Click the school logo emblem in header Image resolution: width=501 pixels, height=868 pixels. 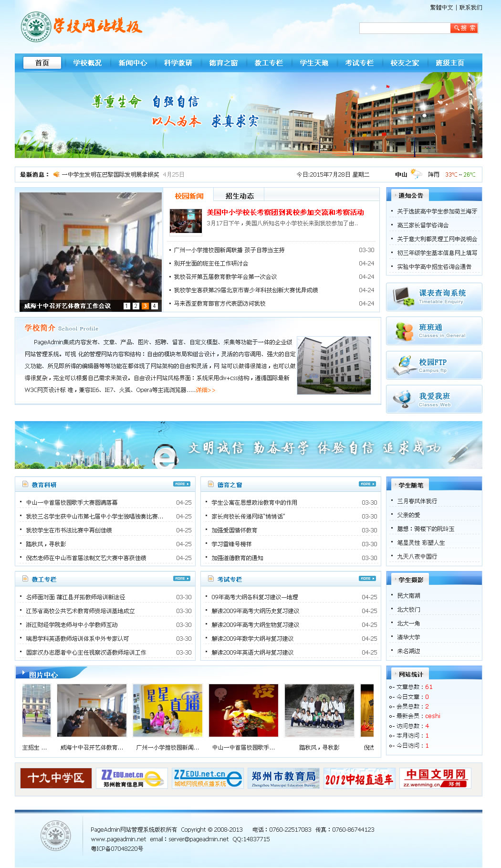coord(36,27)
